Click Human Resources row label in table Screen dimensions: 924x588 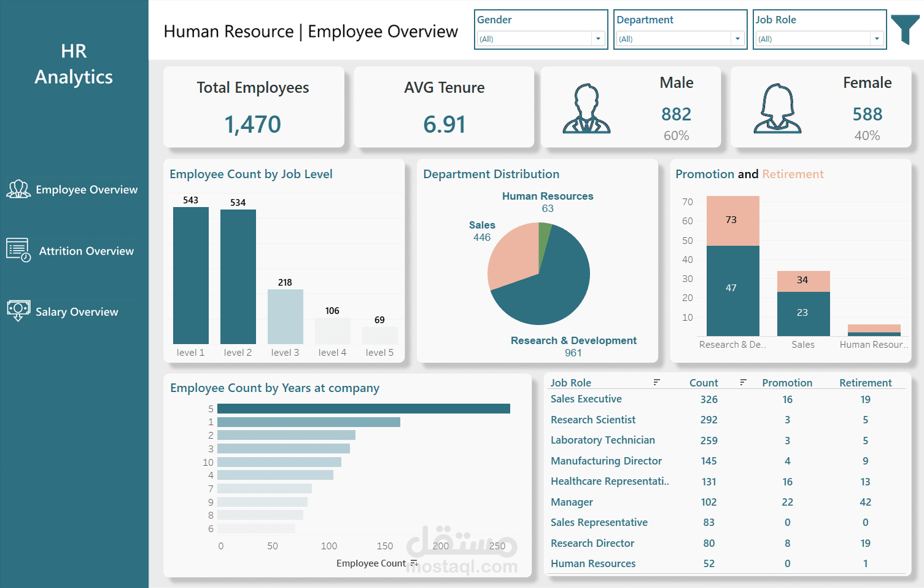pos(593,563)
